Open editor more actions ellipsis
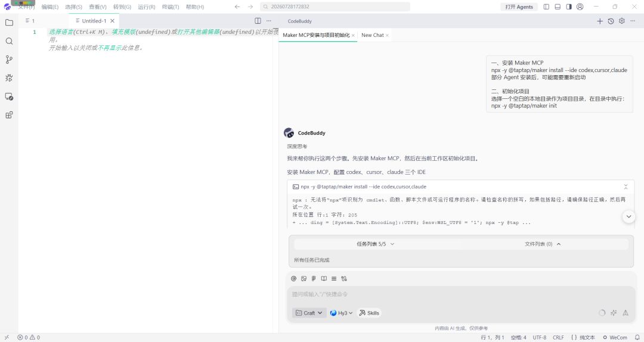Viewport: 644px width, 342px height. coord(268,20)
